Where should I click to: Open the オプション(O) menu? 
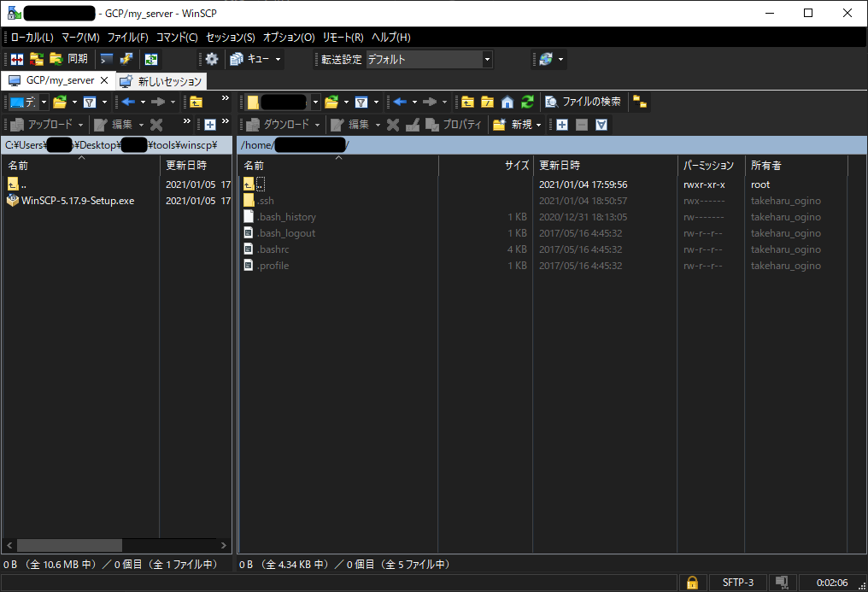[289, 37]
